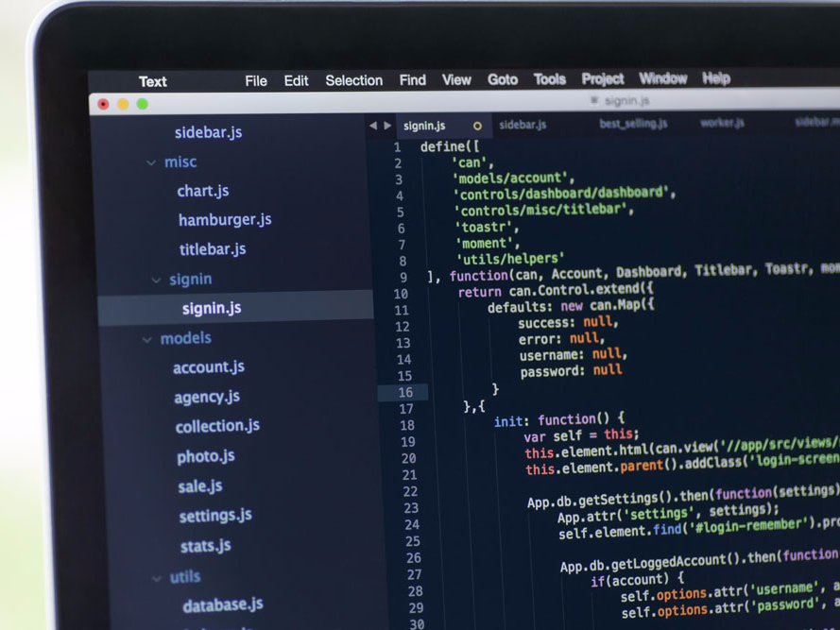Open the Selection menu

(x=353, y=80)
